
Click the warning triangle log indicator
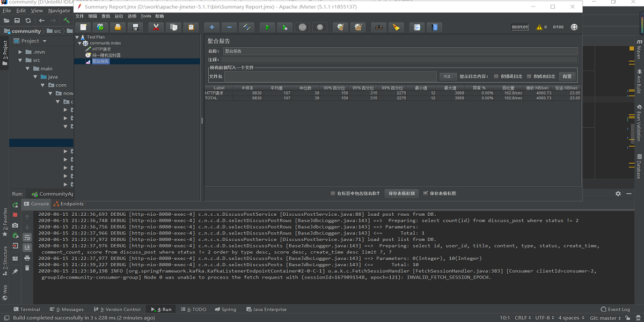tap(538, 27)
